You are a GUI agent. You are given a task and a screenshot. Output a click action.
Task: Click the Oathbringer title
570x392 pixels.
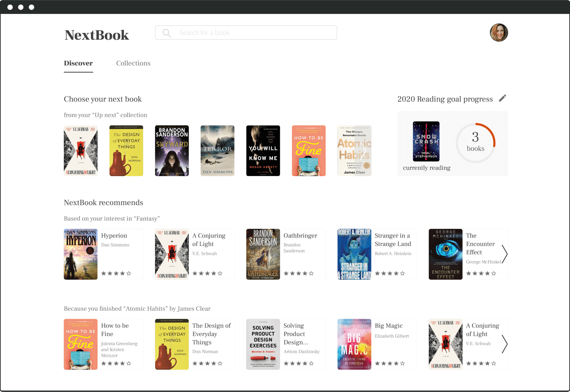(300, 235)
